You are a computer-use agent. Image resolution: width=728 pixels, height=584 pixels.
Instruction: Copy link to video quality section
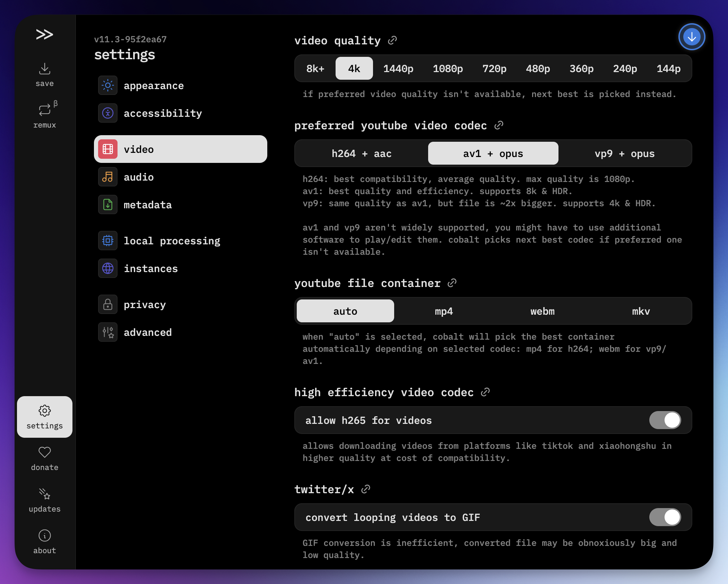click(x=392, y=41)
